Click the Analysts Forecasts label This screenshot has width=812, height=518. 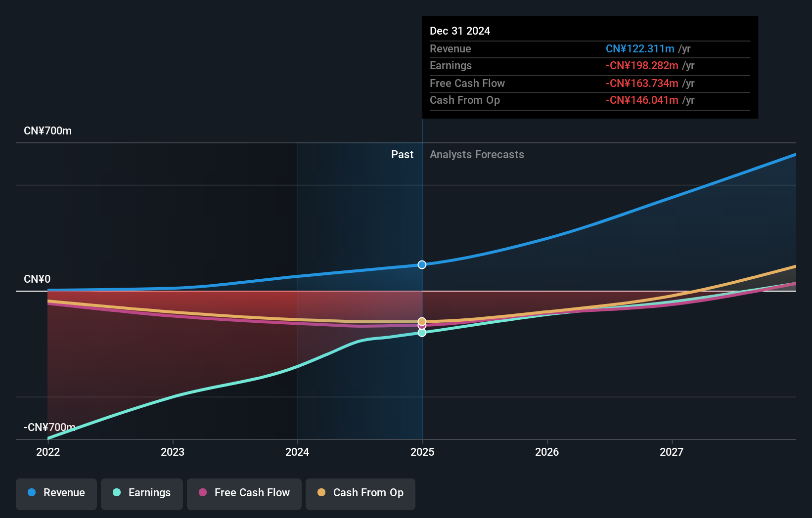coord(477,155)
